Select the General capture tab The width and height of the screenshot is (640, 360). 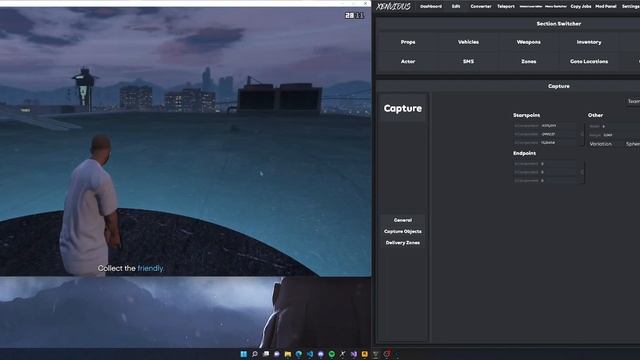(403, 220)
